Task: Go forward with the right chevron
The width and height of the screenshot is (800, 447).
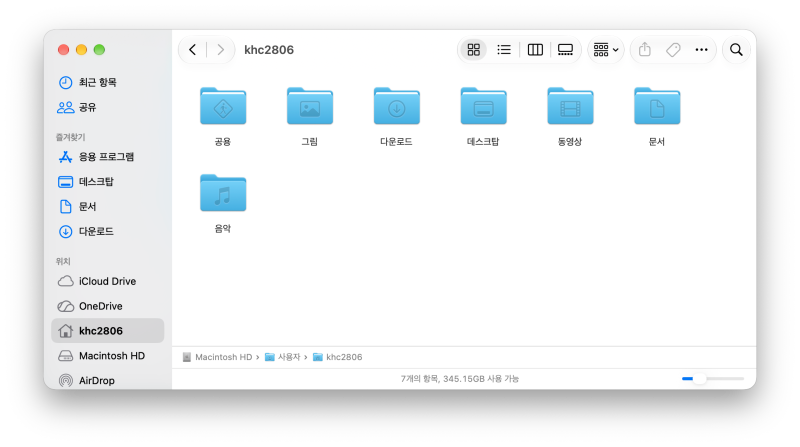Action: [220, 49]
